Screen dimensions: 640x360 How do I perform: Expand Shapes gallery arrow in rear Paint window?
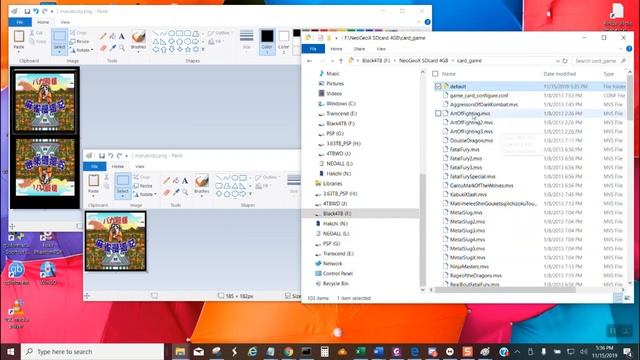click(203, 49)
